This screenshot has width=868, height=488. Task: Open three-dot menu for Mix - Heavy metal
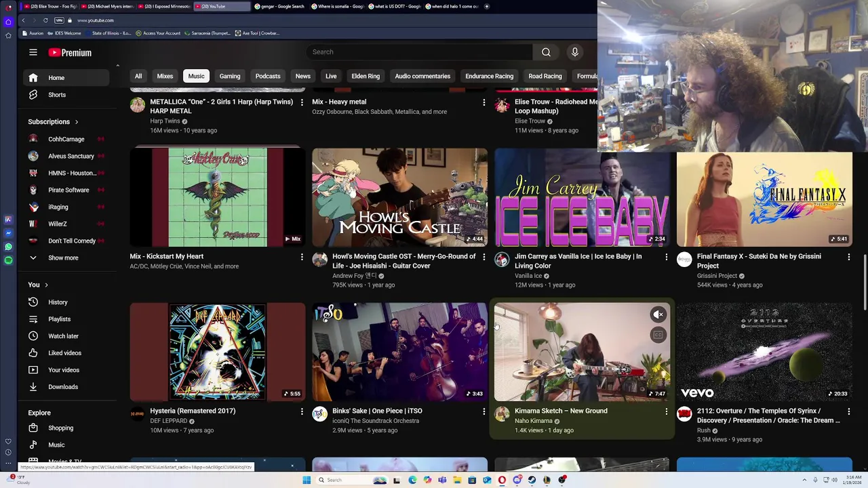click(484, 102)
